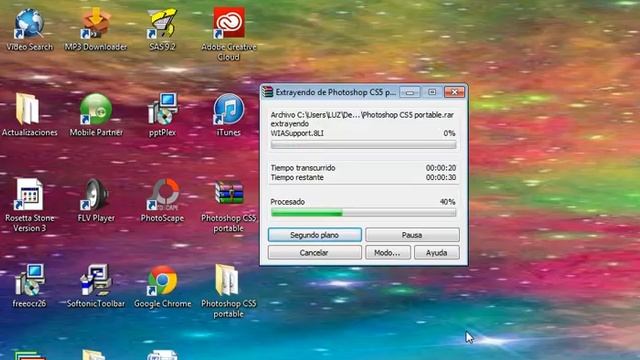Close the Extrayendo de Photoshop CS5 dialog

coord(454,92)
